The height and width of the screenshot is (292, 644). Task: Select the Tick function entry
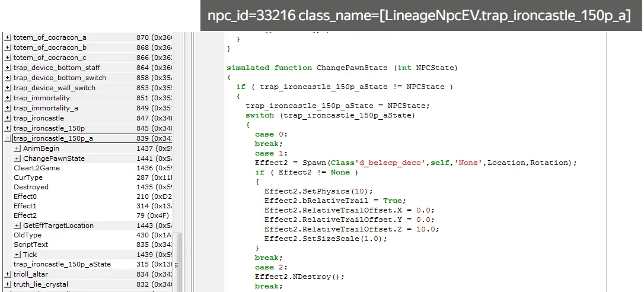tap(30, 255)
